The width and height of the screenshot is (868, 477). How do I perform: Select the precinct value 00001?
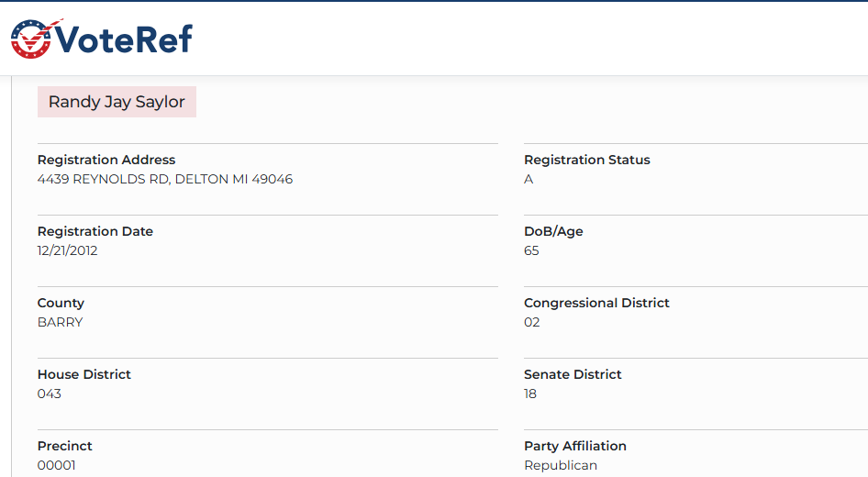57,465
